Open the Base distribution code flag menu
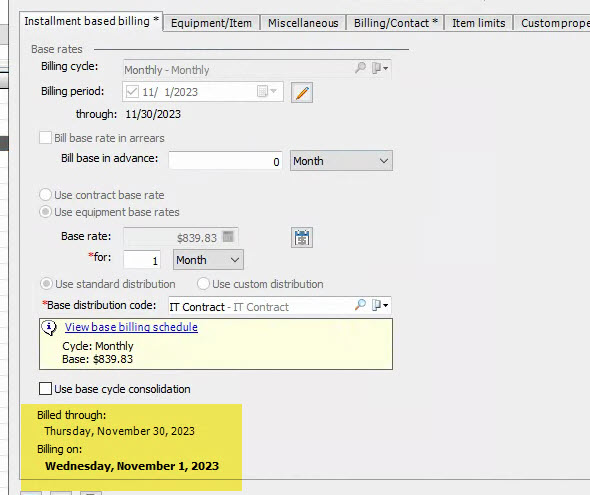Viewport: 590px width, 495px height. click(380, 305)
